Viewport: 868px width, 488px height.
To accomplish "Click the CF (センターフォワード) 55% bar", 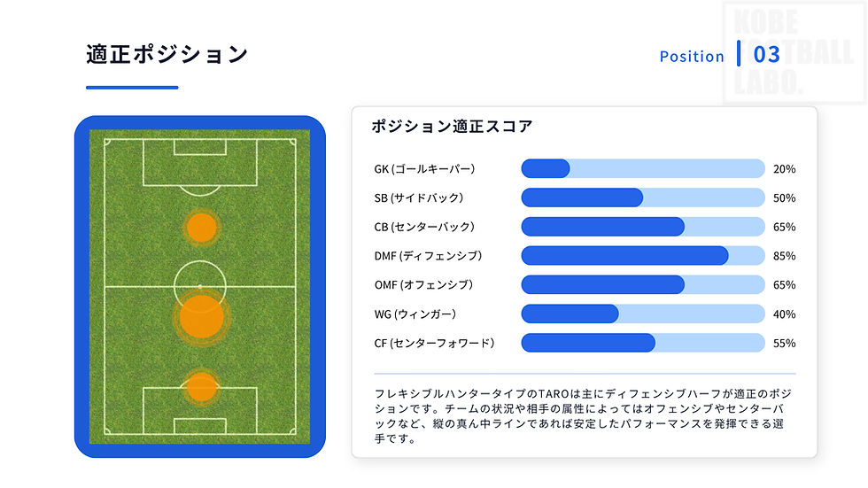I will 643,343.
